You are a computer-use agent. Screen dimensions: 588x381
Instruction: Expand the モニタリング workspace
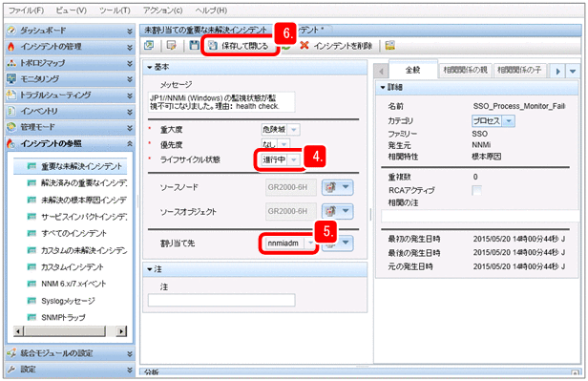tap(70, 78)
